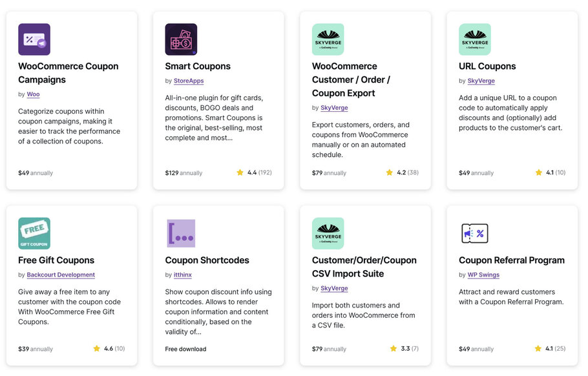This screenshot has width=588, height=376.
Task: Click the SkyVerge logo on Customer/Order/Coupon Export
Action: tap(328, 39)
